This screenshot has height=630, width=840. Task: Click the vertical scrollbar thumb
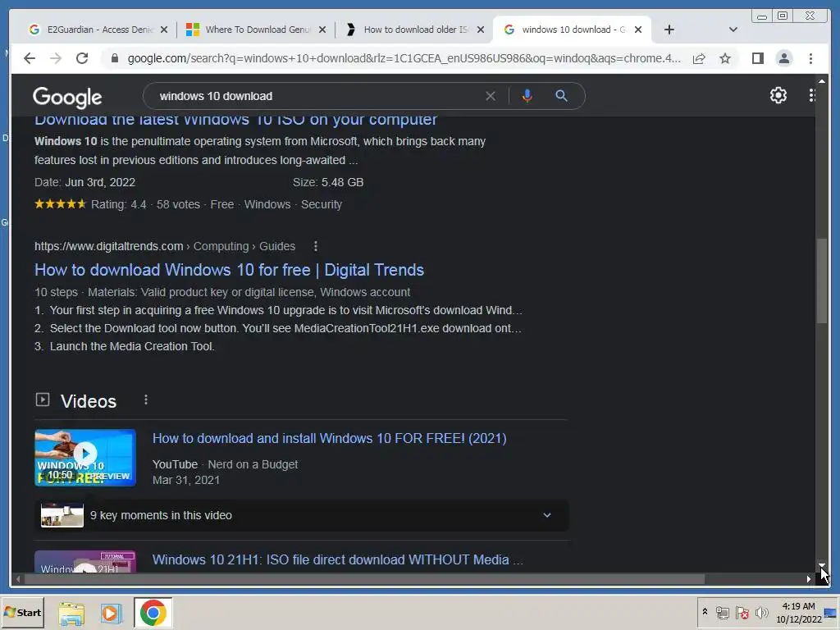pyautogui.click(x=822, y=281)
